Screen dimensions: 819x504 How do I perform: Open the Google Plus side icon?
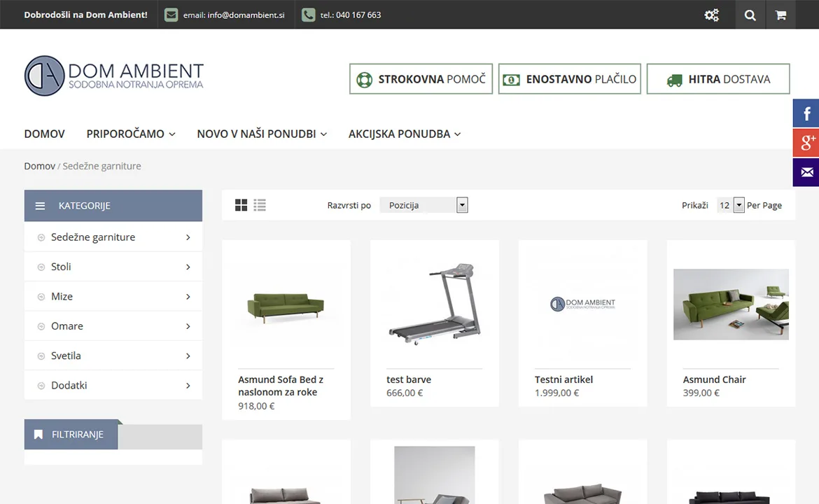(x=806, y=143)
